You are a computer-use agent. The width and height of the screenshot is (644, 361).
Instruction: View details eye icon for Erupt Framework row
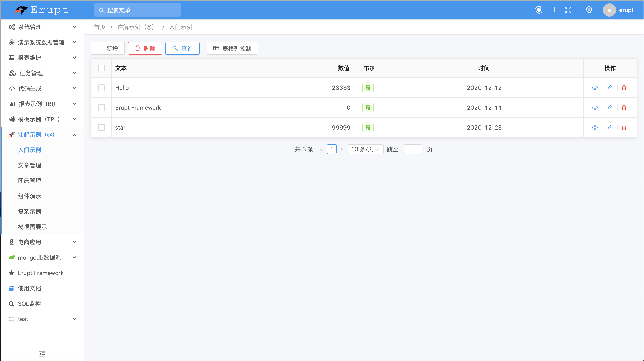595,108
